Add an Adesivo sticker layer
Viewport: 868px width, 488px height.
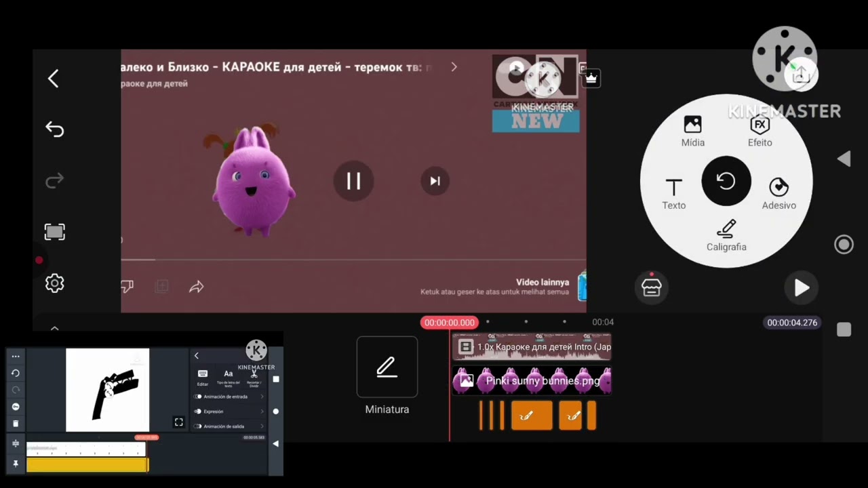778,194
